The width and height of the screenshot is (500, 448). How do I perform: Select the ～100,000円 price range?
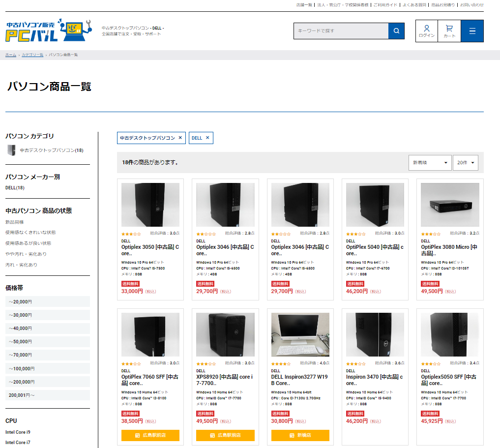48,369
